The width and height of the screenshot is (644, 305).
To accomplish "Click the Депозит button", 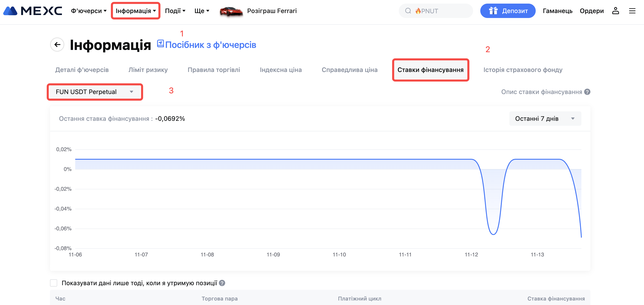I will click(x=508, y=11).
